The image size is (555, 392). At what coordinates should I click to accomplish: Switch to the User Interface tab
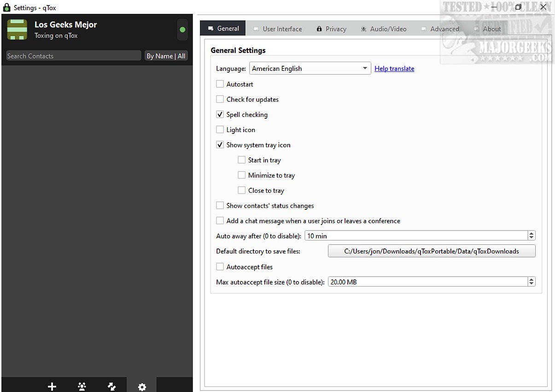278,29
